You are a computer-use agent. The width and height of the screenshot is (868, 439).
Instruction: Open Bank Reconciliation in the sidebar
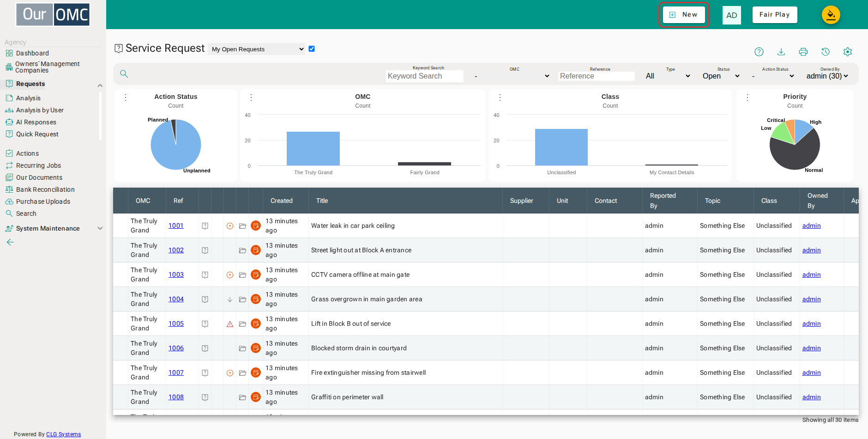coord(45,189)
